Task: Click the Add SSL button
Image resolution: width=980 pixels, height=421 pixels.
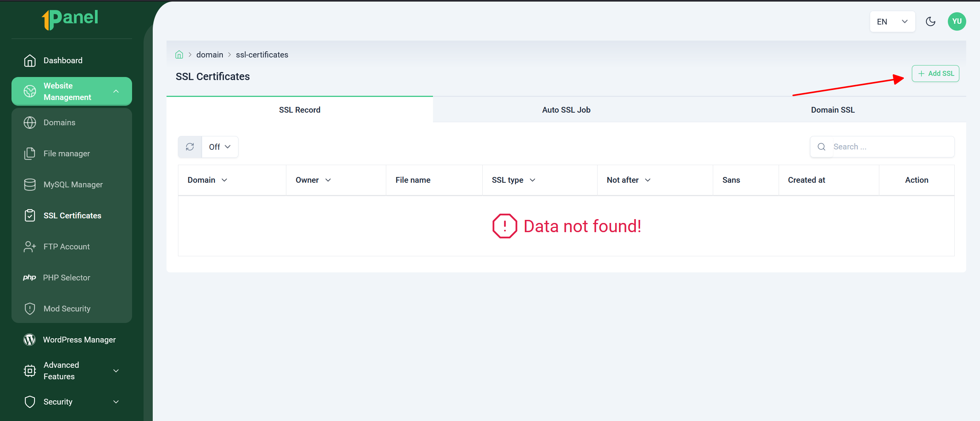Action: [x=935, y=74]
